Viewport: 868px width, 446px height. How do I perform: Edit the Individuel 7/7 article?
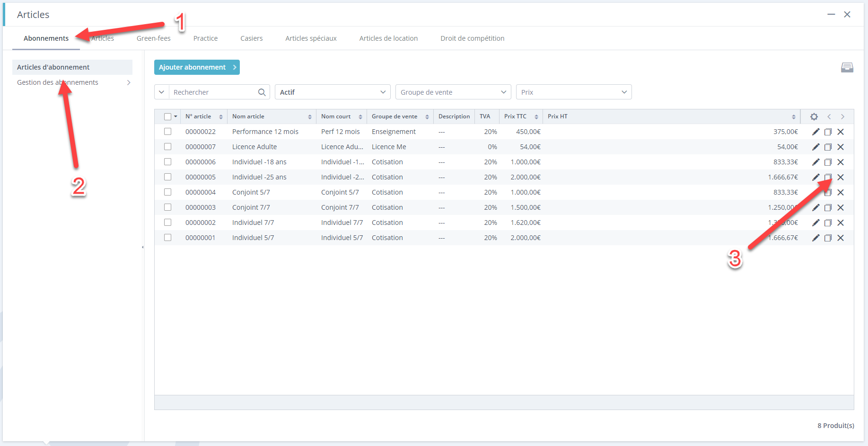pos(815,223)
